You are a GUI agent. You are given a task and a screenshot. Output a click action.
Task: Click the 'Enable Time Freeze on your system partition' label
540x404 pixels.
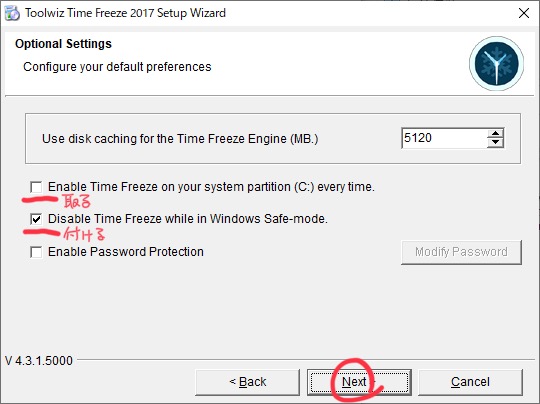click(211, 187)
